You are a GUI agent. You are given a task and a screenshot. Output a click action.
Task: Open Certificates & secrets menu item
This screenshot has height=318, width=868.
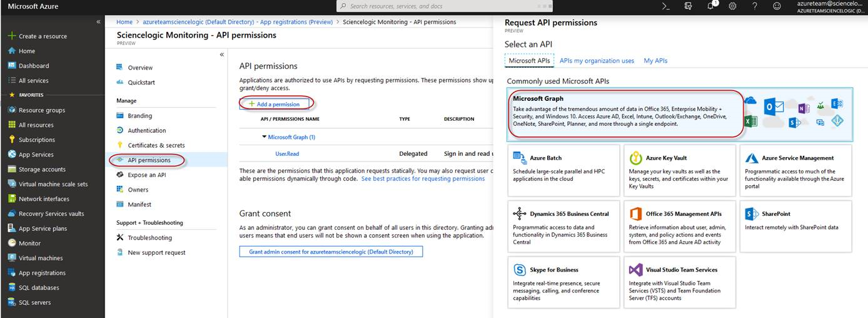click(156, 145)
